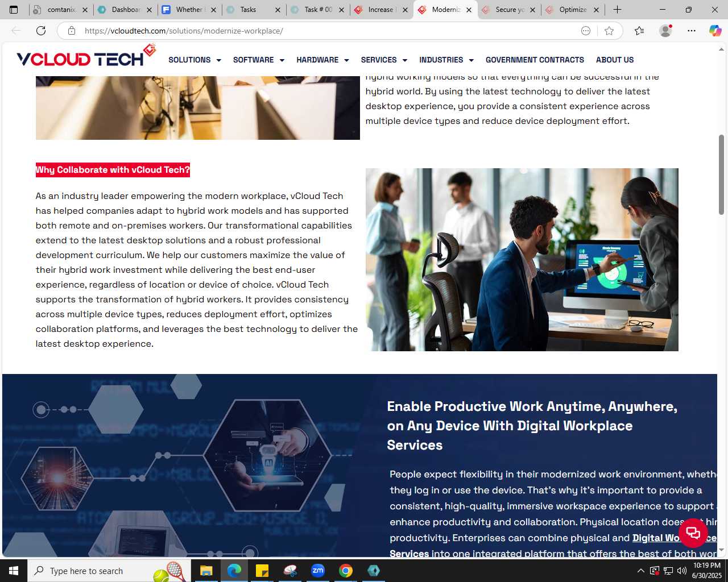Open the ABOUT US page
This screenshot has width=728, height=582.
615,60
